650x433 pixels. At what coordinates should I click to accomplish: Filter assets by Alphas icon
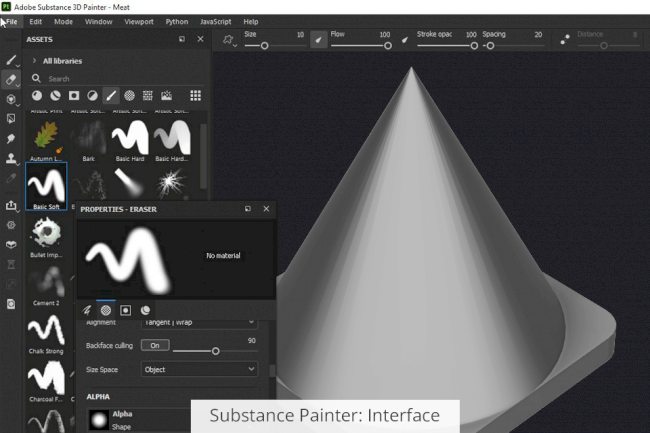pos(129,96)
